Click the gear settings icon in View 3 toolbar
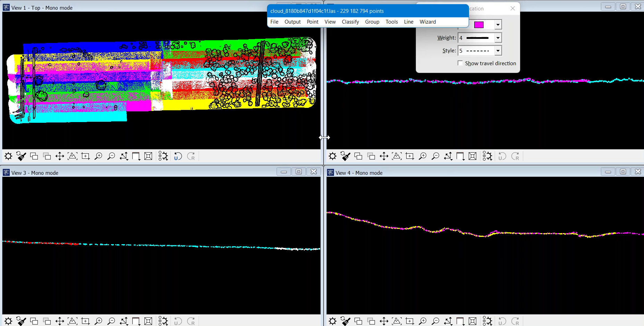The width and height of the screenshot is (644, 326). point(8,321)
